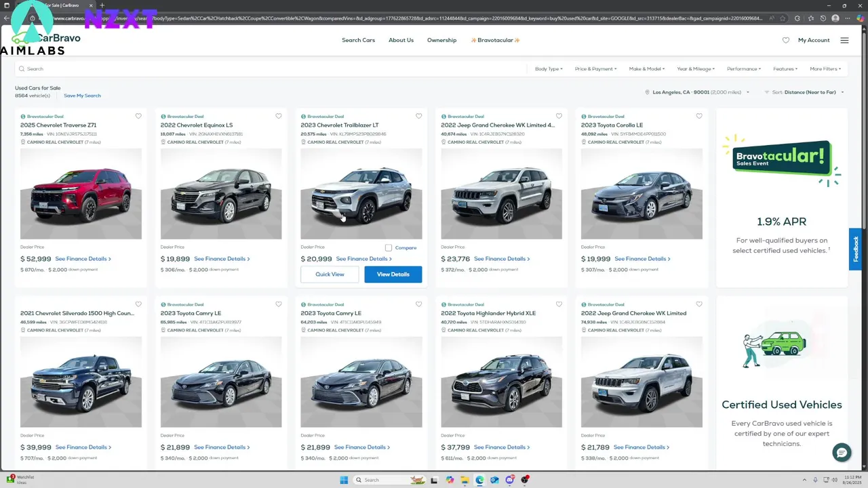
Task: See Finance Details for $19,899 Equinox
Action: 222,259
